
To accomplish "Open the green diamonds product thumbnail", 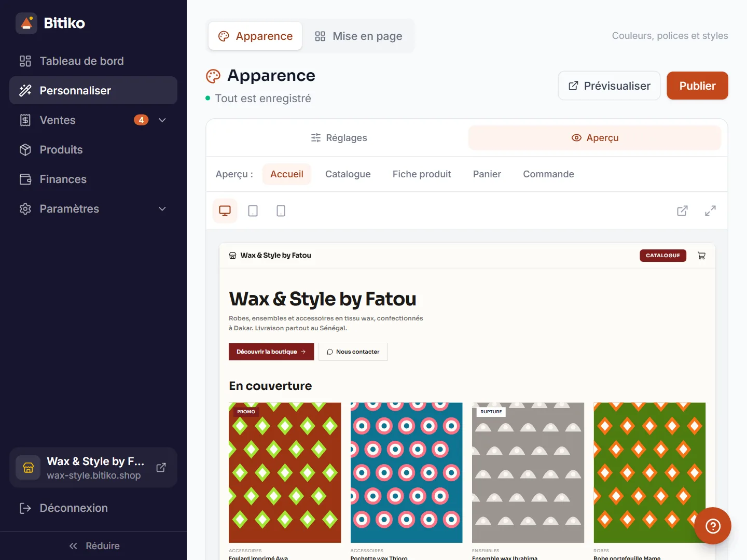I will coord(649,473).
